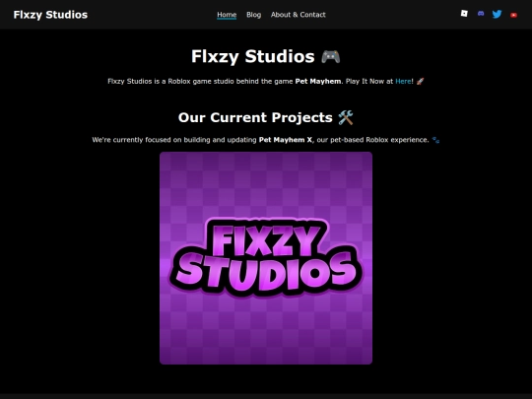The width and height of the screenshot is (532, 399).
Task: Open the YouTube channel icon
Action: click(x=513, y=15)
